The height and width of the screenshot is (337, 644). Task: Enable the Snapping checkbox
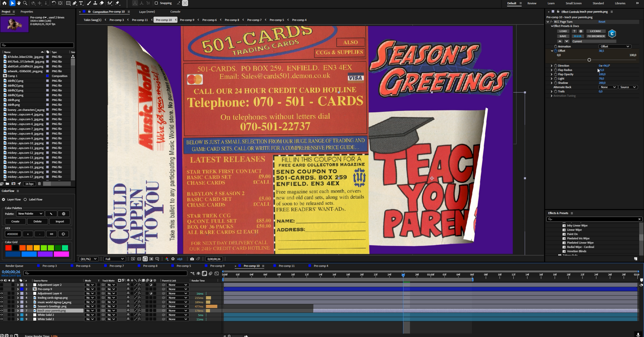pyautogui.click(x=156, y=3)
